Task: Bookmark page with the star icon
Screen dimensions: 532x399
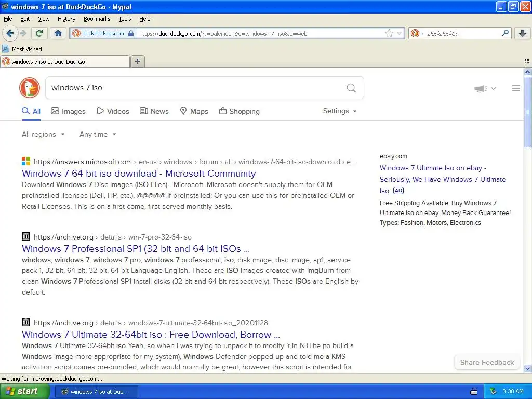Action: pyautogui.click(x=389, y=33)
